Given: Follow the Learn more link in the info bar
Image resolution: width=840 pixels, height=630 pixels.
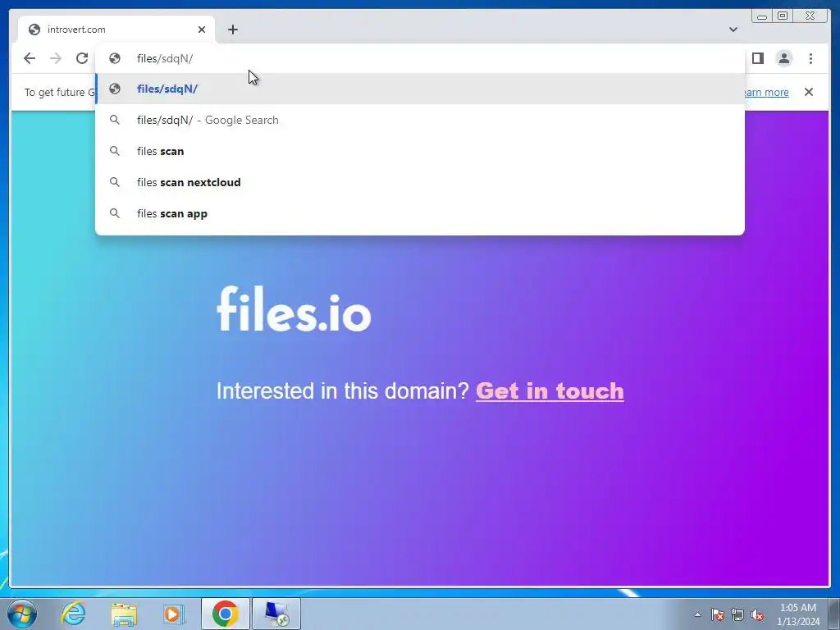Looking at the screenshot, I should [766, 92].
